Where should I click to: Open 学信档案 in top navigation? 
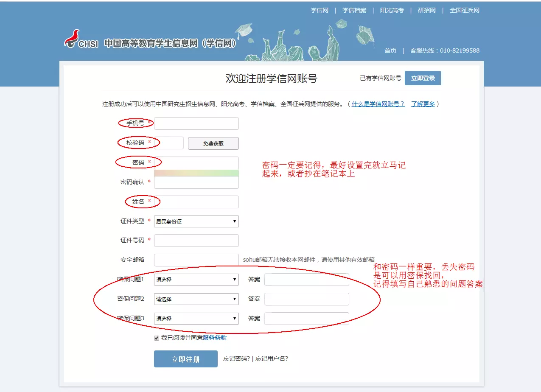pyautogui.click(x=354, y=10)
